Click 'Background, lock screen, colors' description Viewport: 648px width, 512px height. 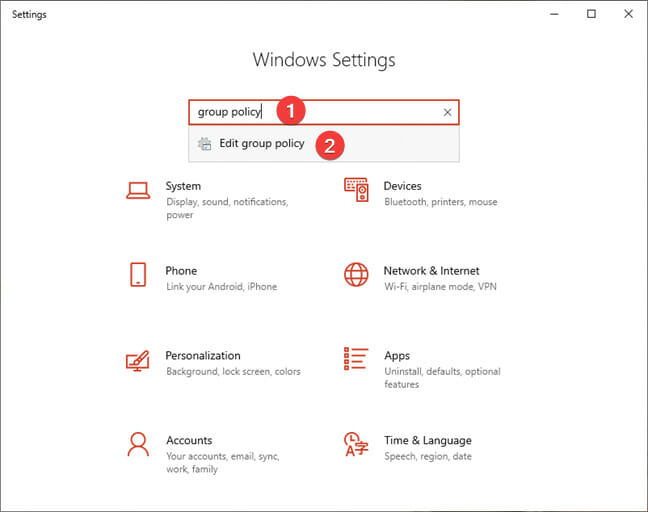[233, 371]
